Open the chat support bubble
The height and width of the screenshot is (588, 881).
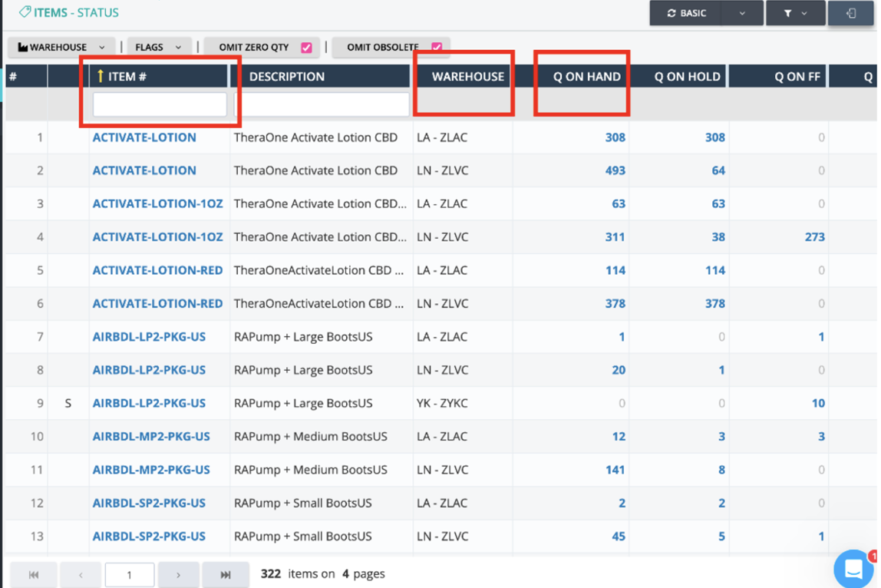tap(853, 568)
